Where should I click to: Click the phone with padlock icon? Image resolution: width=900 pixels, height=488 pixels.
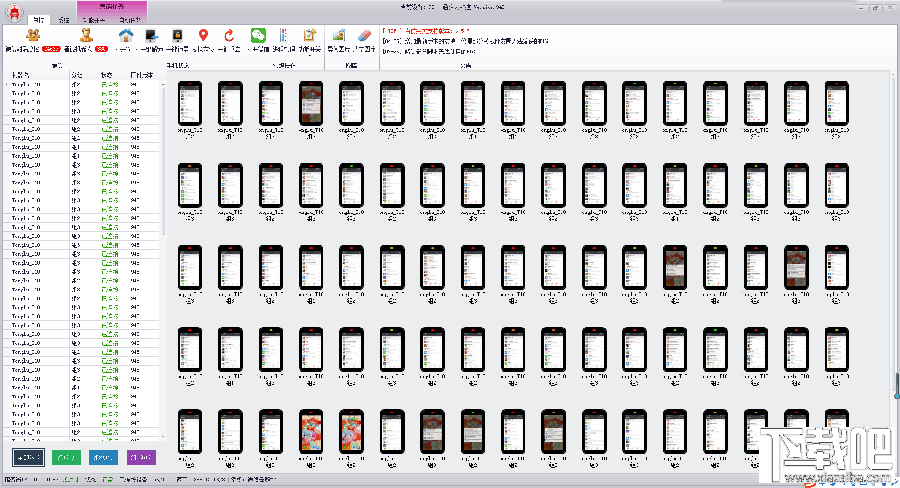point(177,36)
